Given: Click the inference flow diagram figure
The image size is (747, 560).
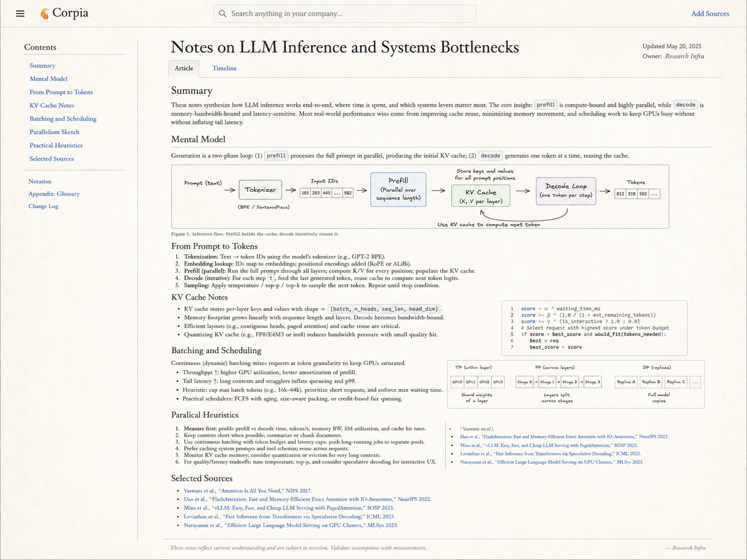Looking at the screenshot, I should click(x=420, y=196).
